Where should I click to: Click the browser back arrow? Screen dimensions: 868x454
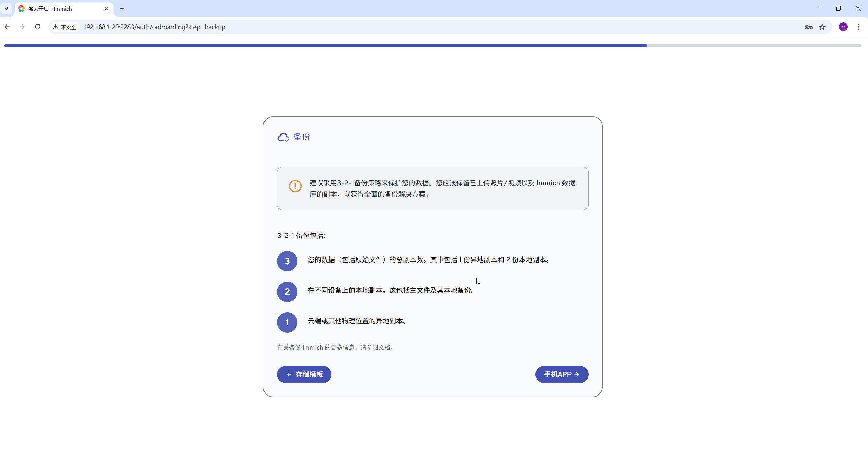7,27
